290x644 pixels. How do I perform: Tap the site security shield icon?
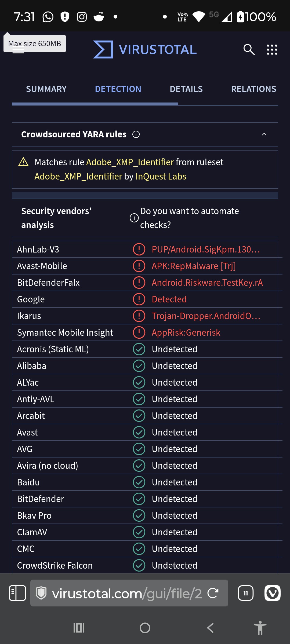[x=41, y=593]
